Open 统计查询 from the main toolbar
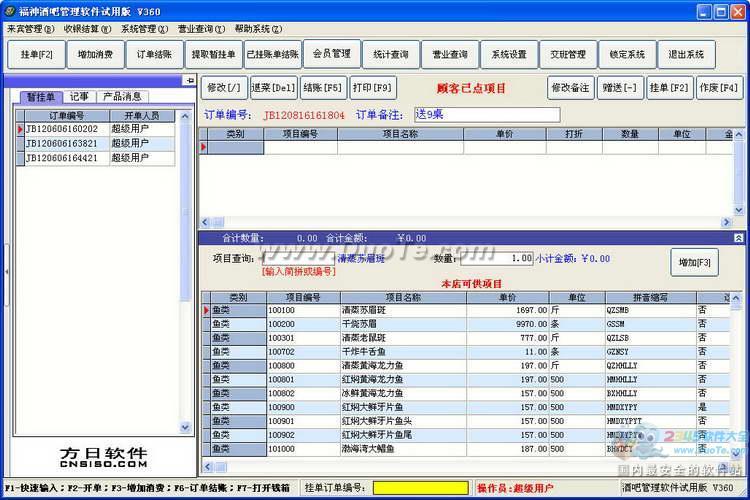The height and width of the screenshot is (500, 750). [x=391, y=55]
